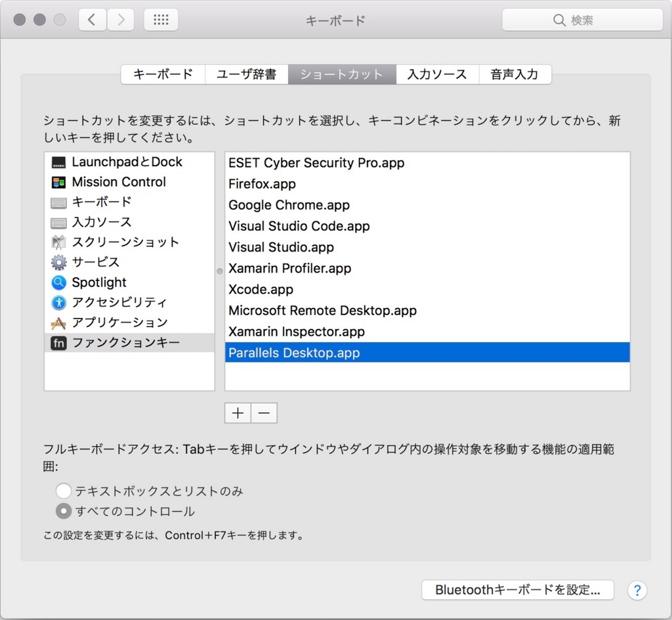
Task: Select Microsoft Remote Desktop.app row
Action: [427, 311]
